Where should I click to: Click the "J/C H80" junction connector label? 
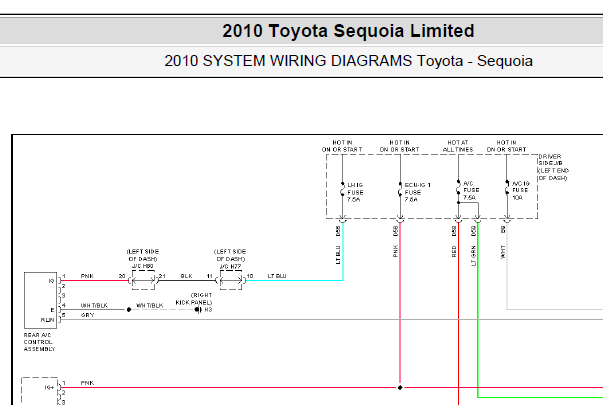143,266
